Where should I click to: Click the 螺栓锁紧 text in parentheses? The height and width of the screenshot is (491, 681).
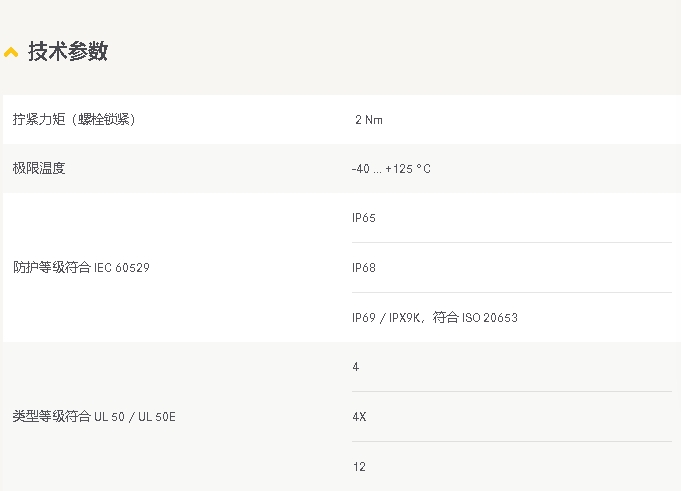tap(104, 119)
